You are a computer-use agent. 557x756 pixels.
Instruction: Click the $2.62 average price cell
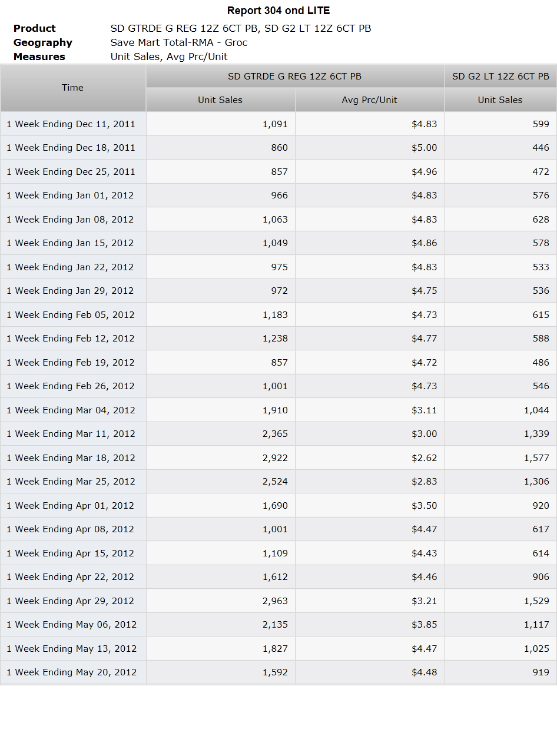370,457
